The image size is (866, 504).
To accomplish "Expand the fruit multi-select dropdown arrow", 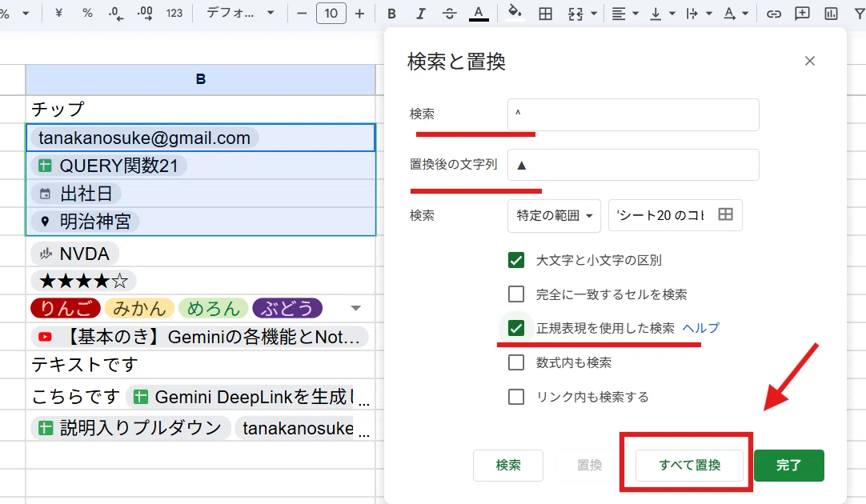I will (x=355, y=308).
